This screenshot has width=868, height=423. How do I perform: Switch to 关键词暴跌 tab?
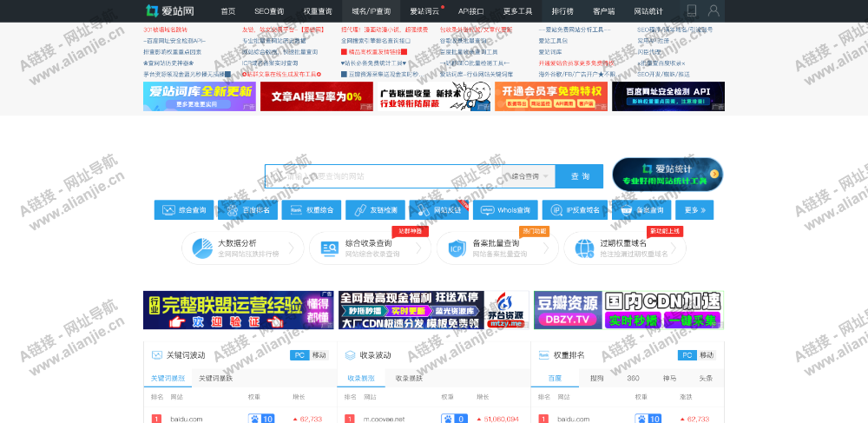[x=216, y=378]
